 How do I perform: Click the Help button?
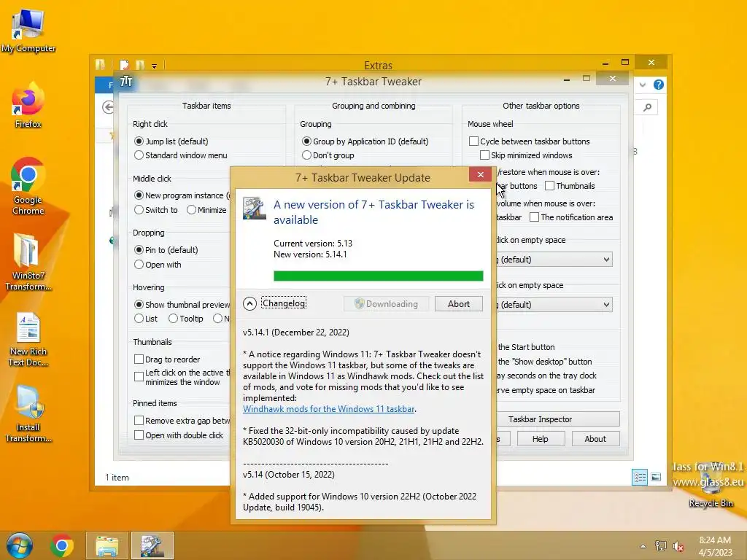click(540, 439)
